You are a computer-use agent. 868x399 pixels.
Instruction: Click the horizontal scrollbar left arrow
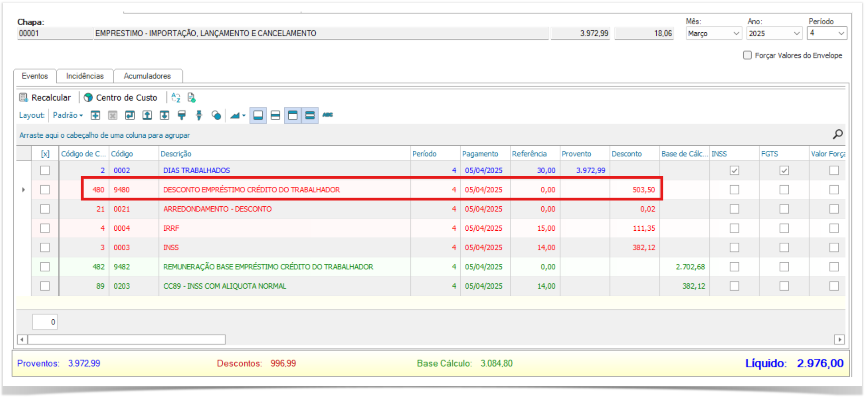(22, 340)
